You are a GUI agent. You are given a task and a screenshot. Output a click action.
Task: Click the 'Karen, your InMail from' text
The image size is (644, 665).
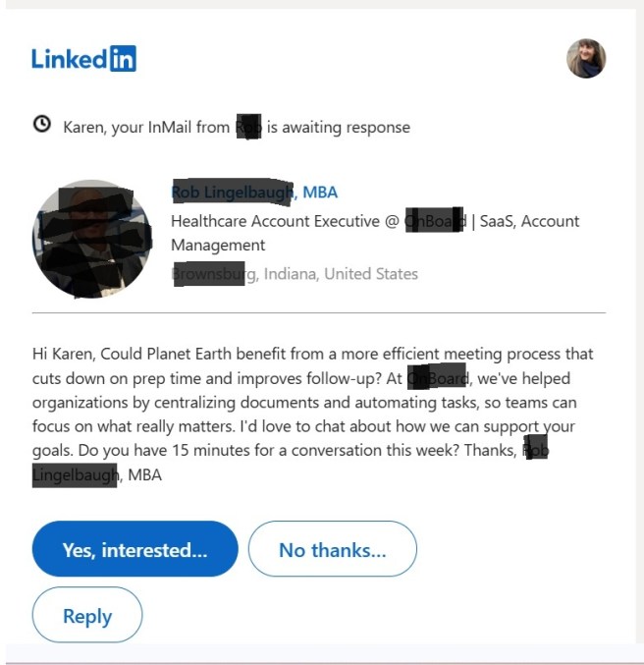147,127
